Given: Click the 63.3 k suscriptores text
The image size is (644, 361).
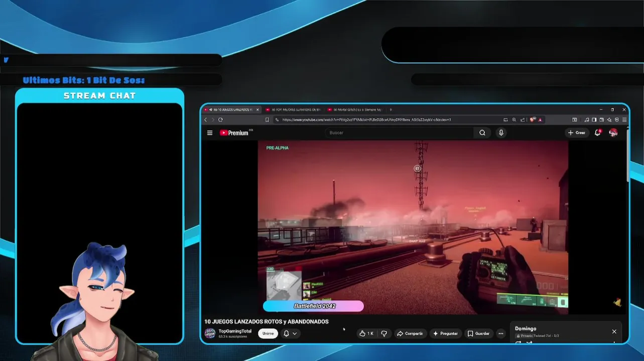Looking at the screenshot, I should coord(232,336).
